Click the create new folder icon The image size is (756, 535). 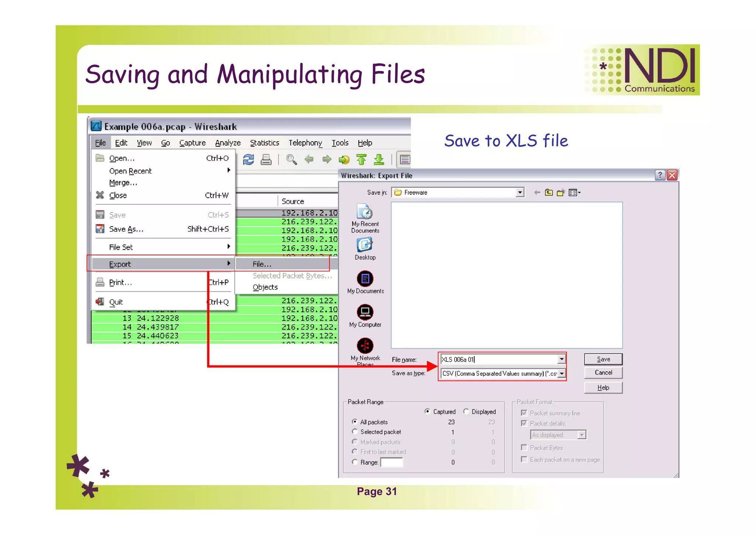561,192
